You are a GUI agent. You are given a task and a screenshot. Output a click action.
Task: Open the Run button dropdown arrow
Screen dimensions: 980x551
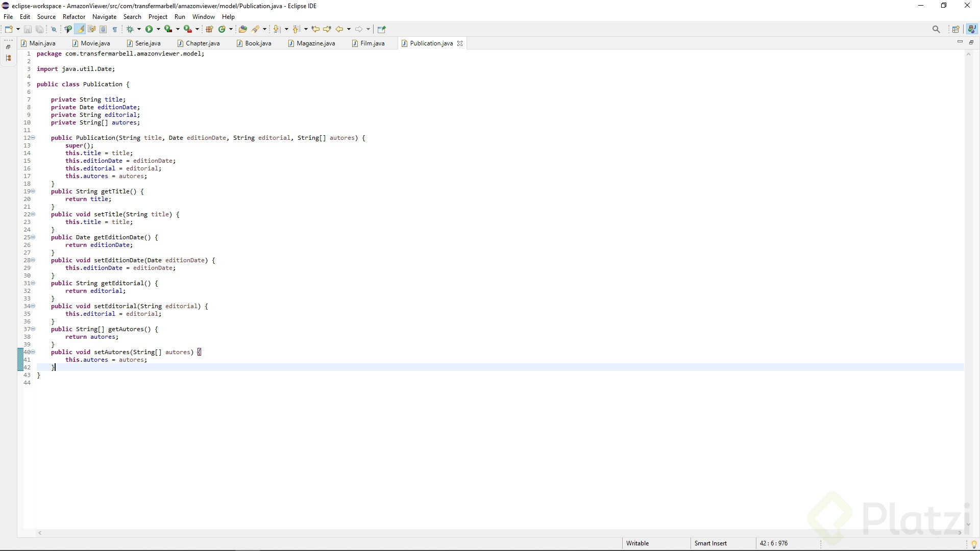point(159,29)
